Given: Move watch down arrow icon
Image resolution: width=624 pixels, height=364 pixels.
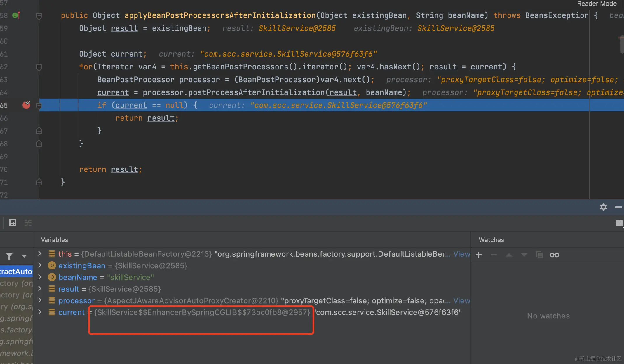Looking at the screenshot, I should click(524, 255).
